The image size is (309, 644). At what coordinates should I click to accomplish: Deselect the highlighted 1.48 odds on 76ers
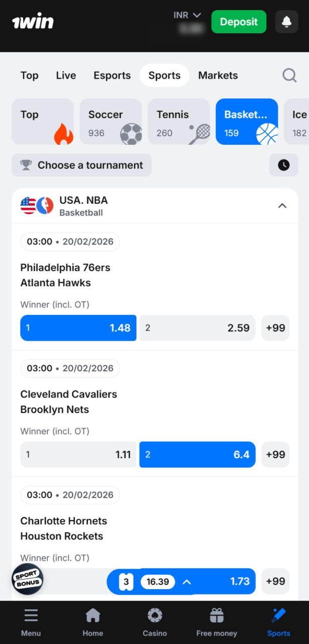[78, 328]
